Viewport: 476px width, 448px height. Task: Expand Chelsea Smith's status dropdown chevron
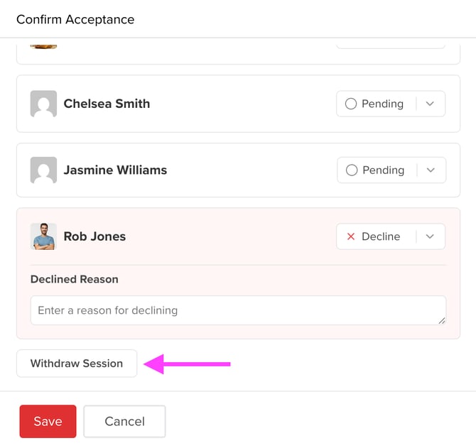point(430,104)
